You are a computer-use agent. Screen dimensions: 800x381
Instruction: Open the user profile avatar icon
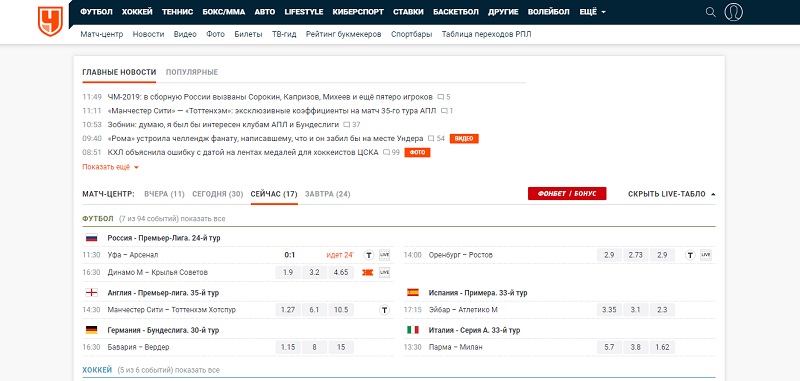734,12
